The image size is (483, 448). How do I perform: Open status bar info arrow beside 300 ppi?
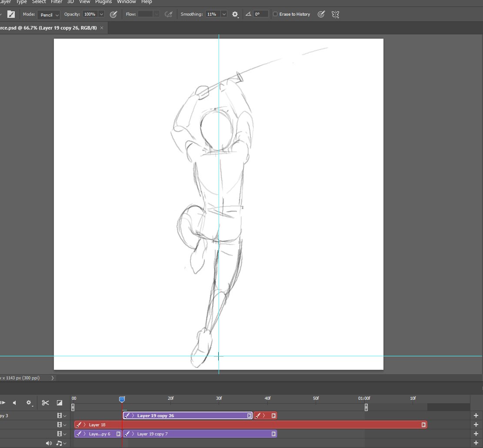point(52,378)
